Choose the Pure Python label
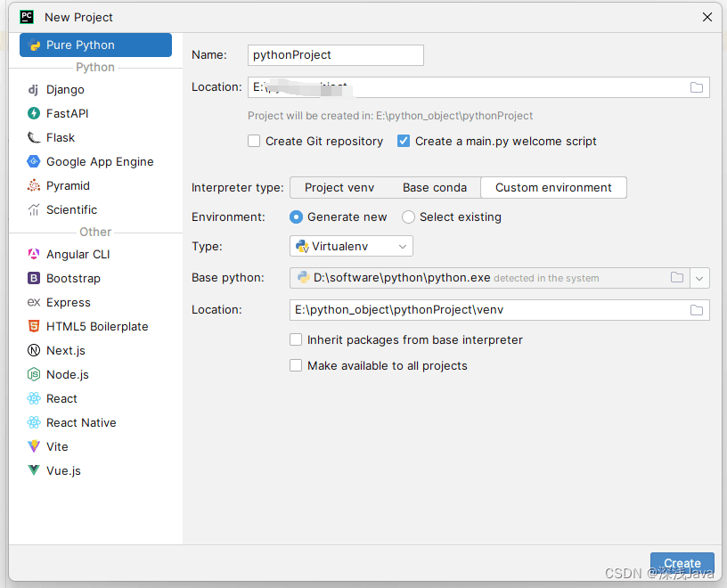The width and height of the screenshot is (727, 588). click(x=80, y=45)
